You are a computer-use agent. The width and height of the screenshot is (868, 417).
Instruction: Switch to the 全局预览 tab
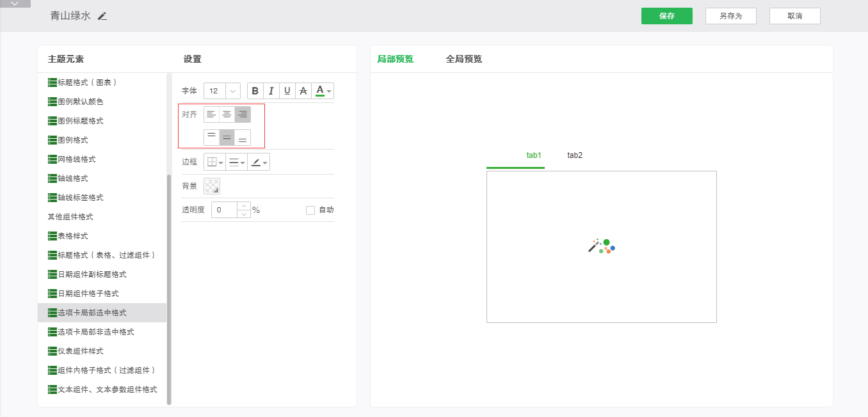point(463,59)
